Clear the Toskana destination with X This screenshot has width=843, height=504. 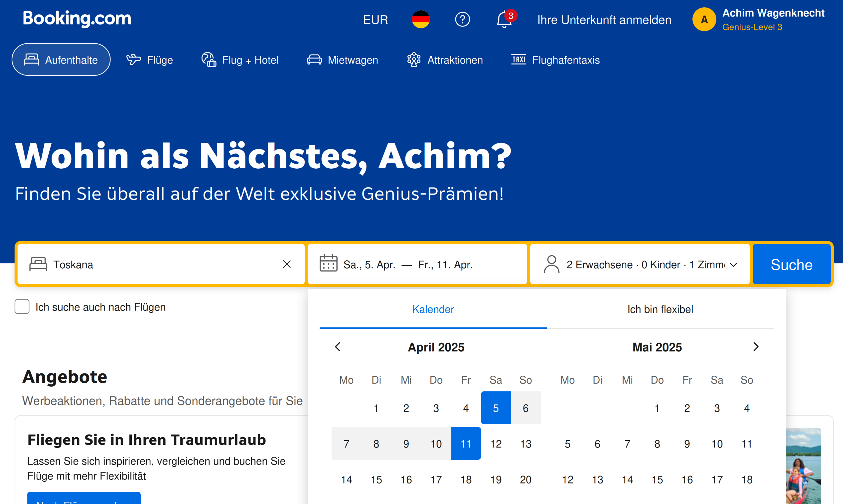(287, 264)
